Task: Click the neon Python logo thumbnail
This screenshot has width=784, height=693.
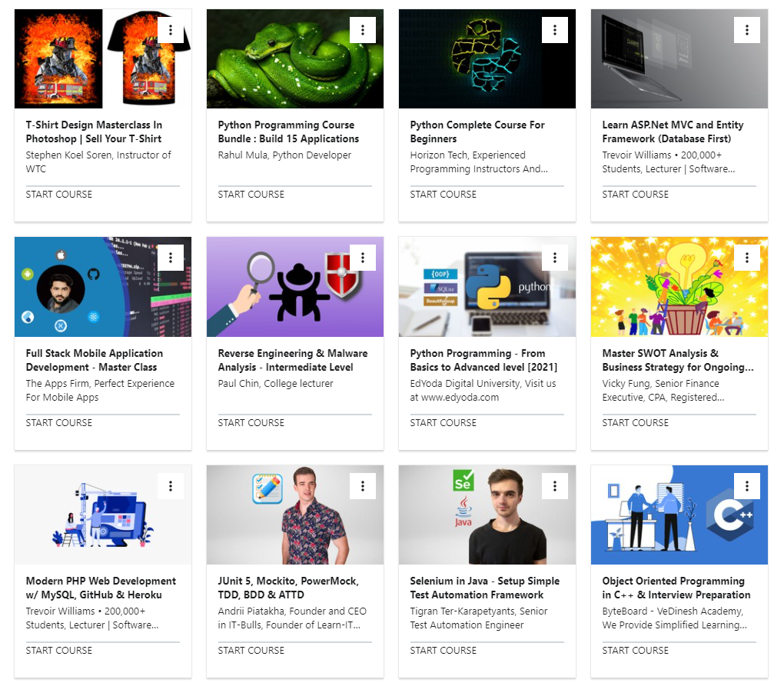Action: (x=487, y=58)
